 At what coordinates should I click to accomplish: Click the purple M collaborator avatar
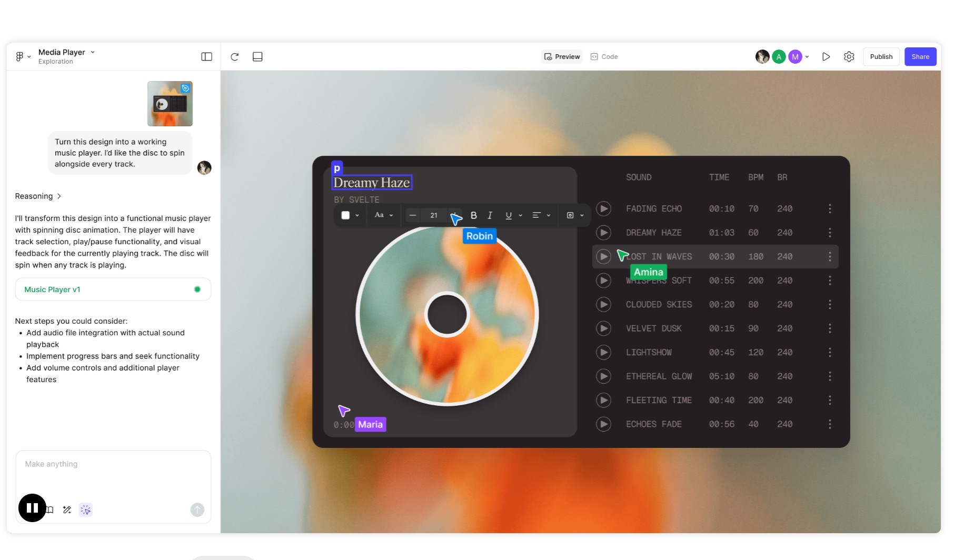[x=795, y=57]
